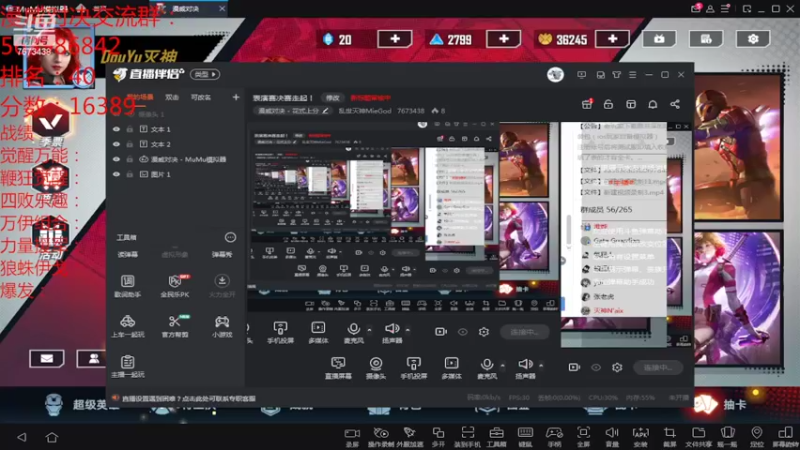Image resolution: width=800 pixels, height=450 pixels.
Task: Select the 图片 1 source row
Action: [176, 174]
